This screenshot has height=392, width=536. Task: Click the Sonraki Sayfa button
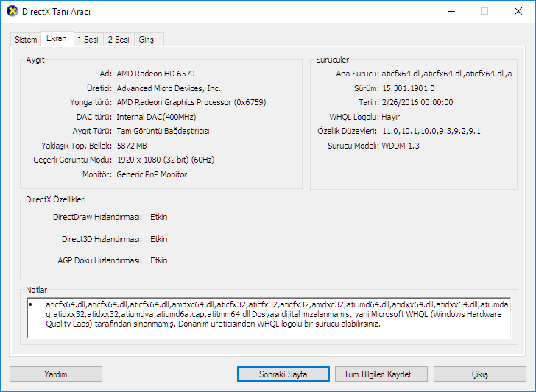point(283,374)
